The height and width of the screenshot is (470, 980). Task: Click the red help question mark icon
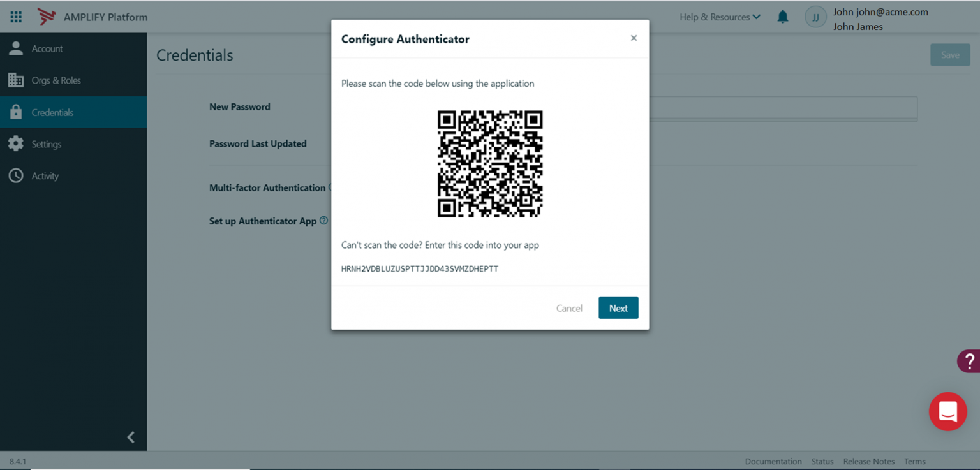click(x=970, y=360)
